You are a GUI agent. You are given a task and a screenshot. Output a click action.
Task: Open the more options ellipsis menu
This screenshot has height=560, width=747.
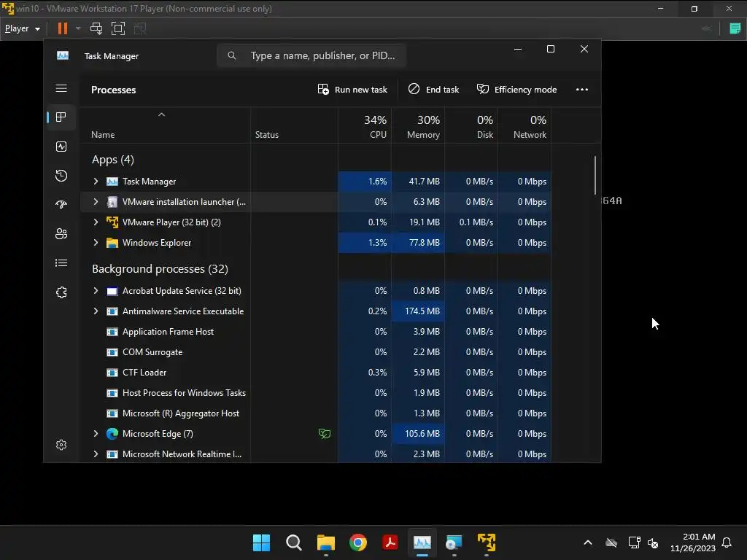pyautogui.click(x=581, y=90)
